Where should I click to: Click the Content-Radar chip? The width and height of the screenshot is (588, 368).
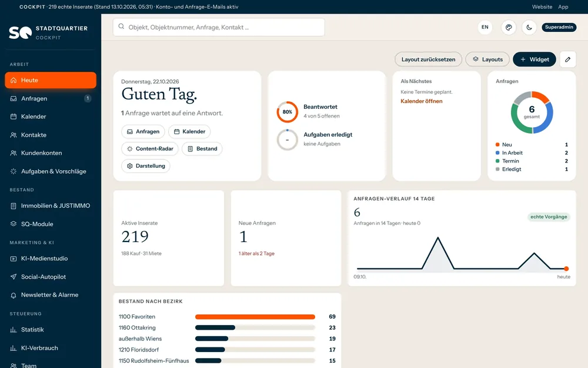[150, 149]
